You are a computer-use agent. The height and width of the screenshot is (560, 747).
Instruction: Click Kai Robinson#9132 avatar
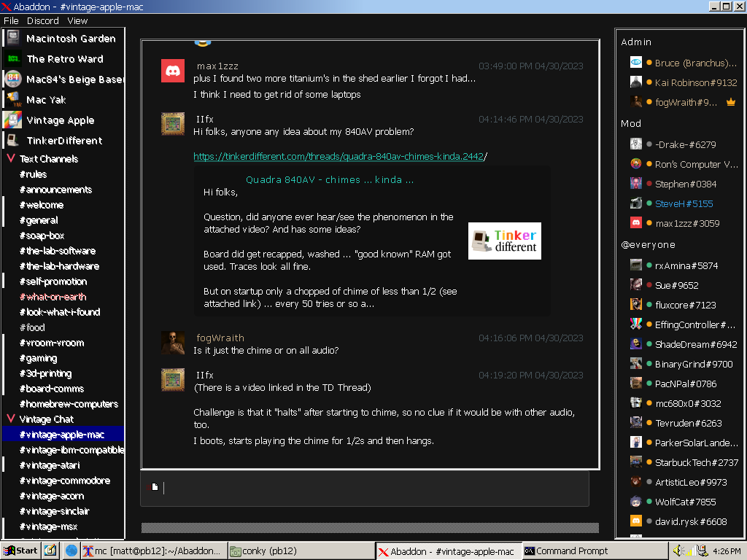[x=636, y=82]
